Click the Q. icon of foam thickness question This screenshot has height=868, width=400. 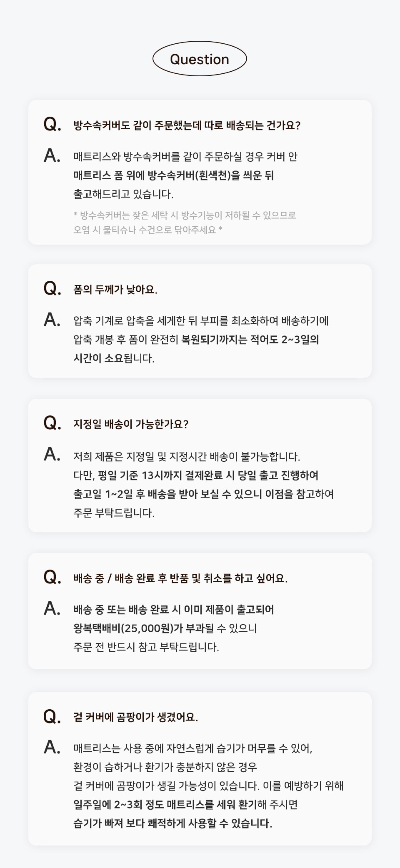52,288
